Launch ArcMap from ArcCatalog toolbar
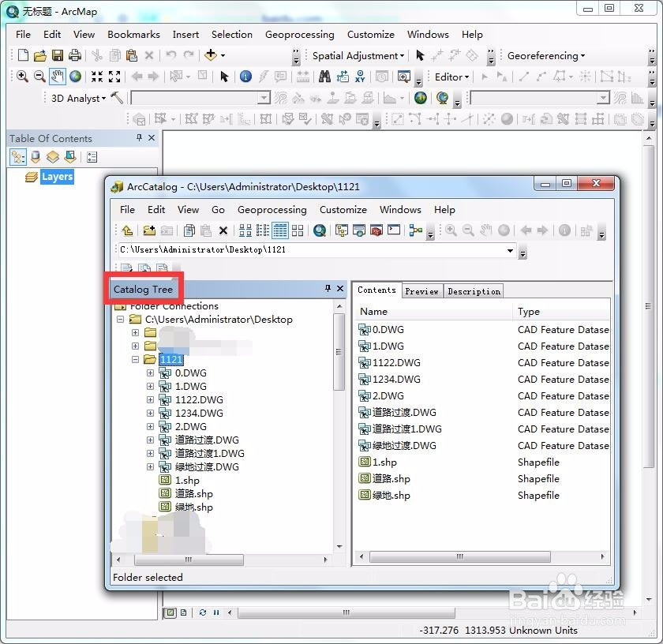The image size is (663, 644). [320, 230]
